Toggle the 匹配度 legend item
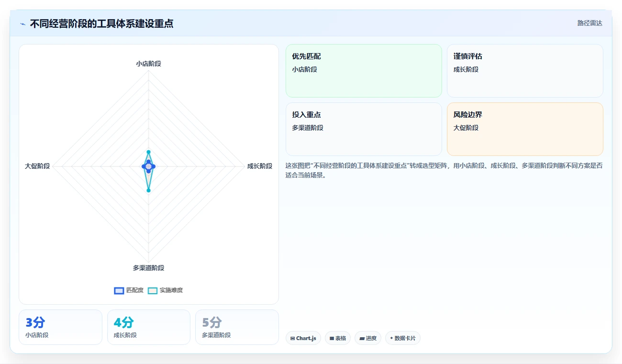Image resolution: width=622 pixels, height=364 pixels. pyautogui.click(x=129, y=290)
